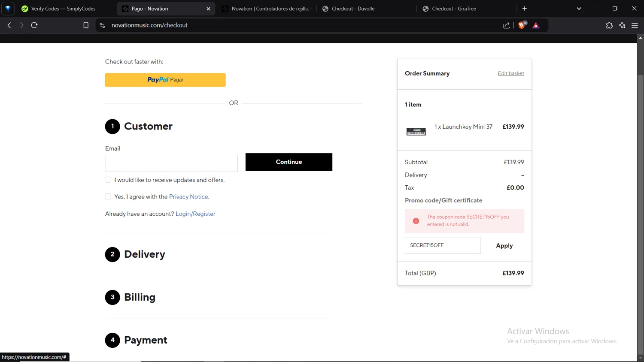Image resolution: width=644 pixels, height=362 pixels.
Task: Open the Brave Shields lion icon
Action: [x=522, y=25]
